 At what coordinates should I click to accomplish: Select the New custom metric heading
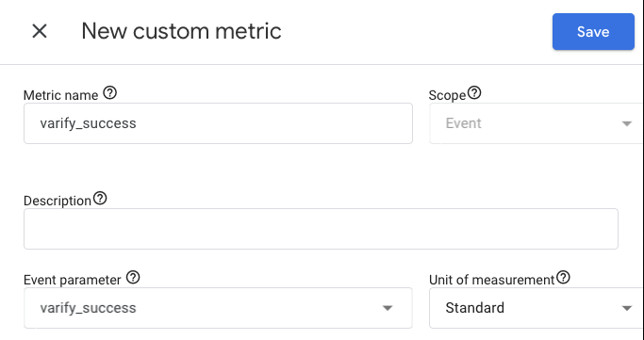click(x=181, y=31)
